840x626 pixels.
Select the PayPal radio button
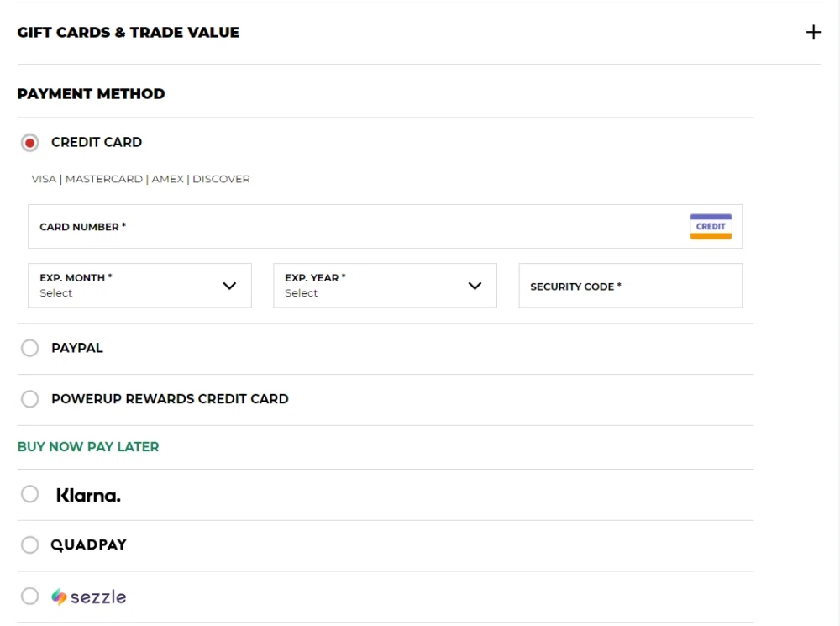point(30,348)
